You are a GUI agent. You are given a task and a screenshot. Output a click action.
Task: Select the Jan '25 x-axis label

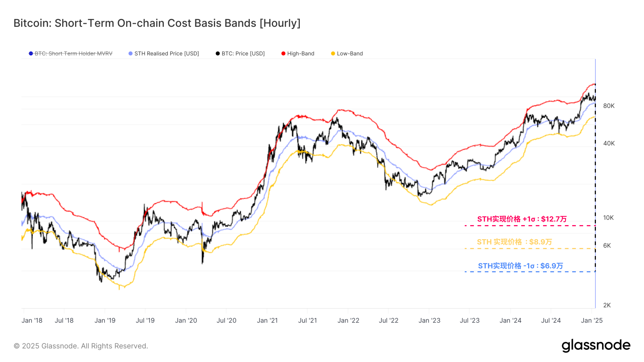click(x=592, y=320)
